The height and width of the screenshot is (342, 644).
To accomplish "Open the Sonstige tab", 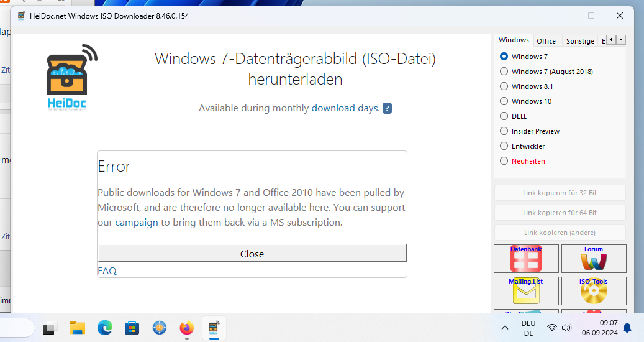I will pyautogui.click(x=580, y=40).
